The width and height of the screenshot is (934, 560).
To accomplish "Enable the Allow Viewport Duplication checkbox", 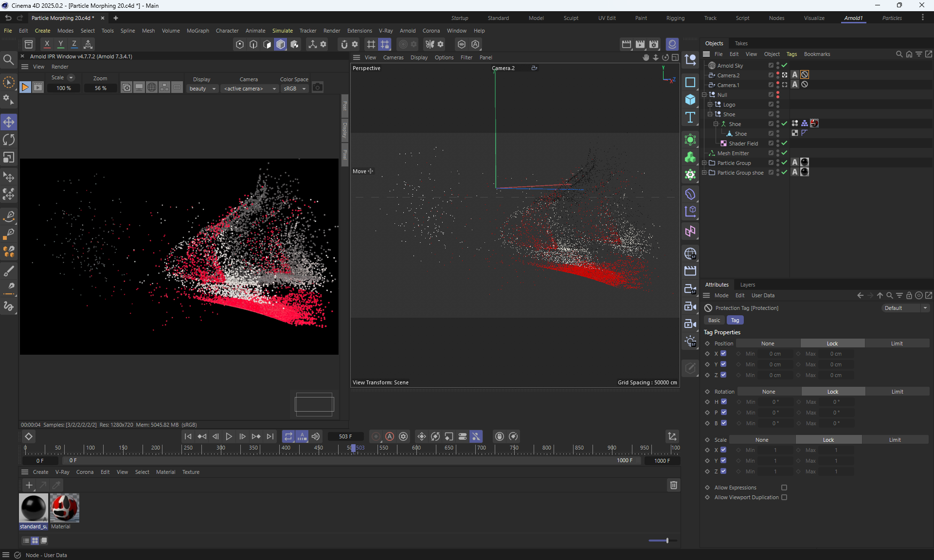I will pyautogui.click(x=784, y=497).
